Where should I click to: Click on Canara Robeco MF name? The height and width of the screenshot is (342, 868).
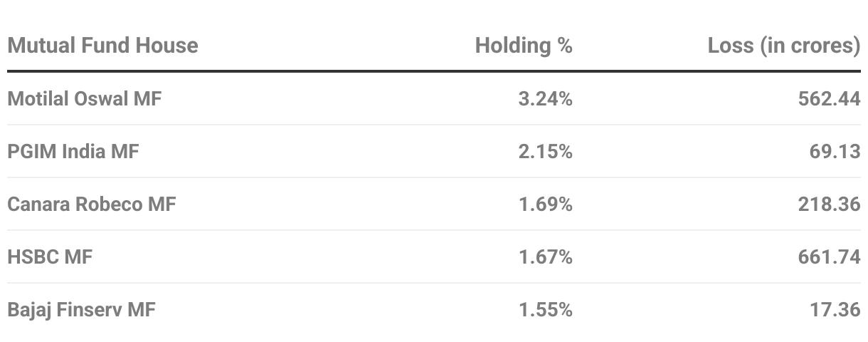[92, 204]
